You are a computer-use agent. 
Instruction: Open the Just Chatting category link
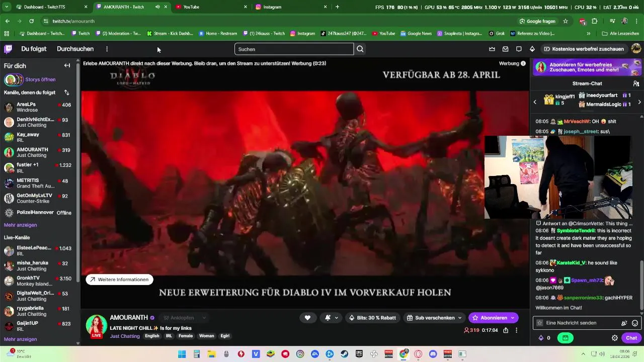(x=125, y=336)
